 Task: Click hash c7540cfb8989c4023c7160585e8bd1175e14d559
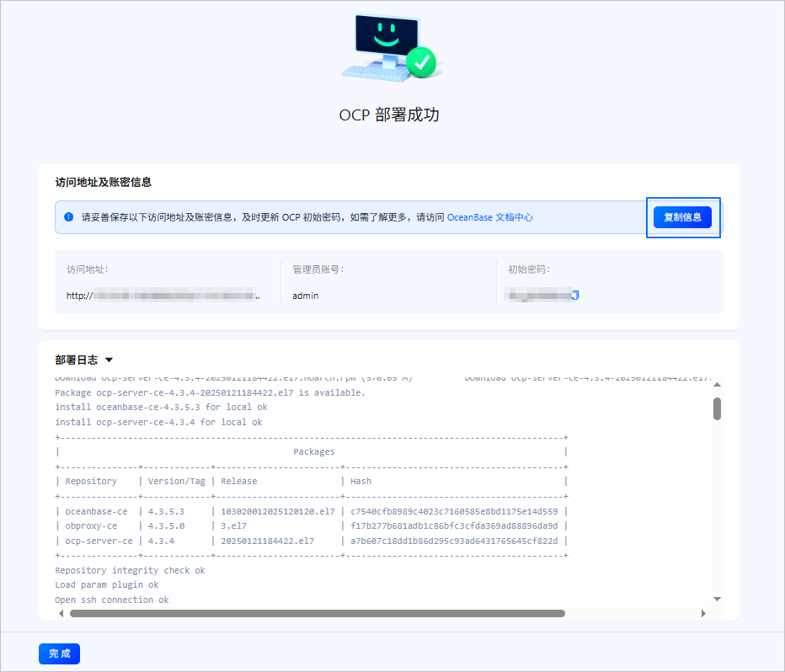tap(454, 511)
